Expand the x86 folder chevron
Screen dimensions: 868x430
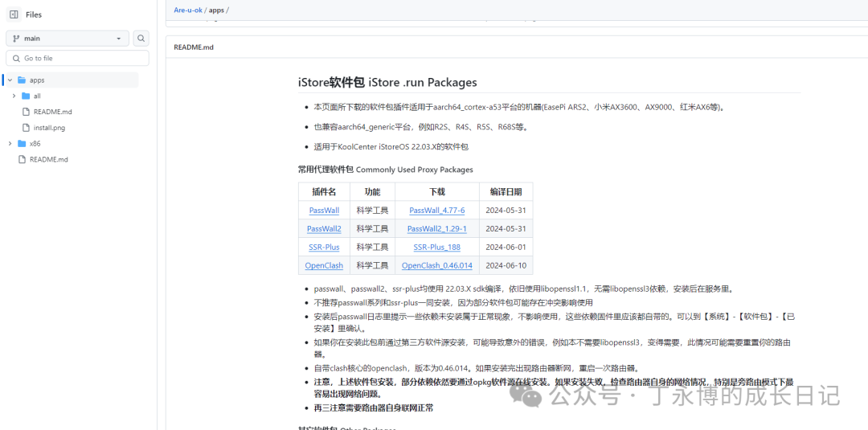[10, 143]
